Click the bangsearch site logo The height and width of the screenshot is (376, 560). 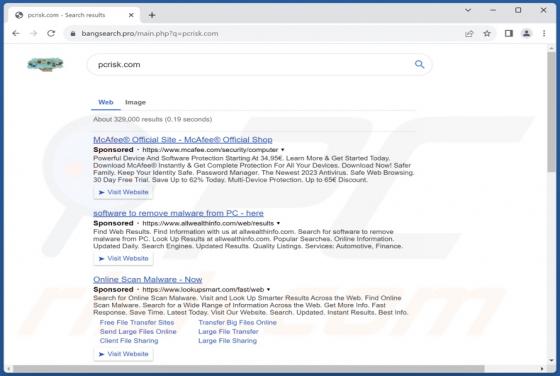click(45, 65)
